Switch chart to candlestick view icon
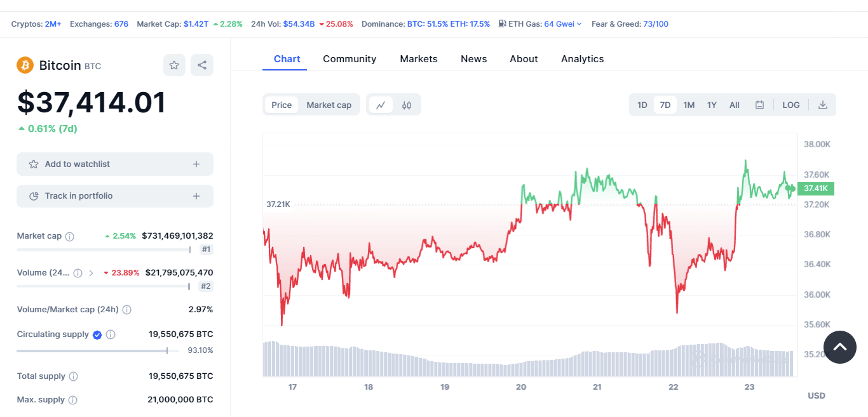Screen dimensions: 868x417 tap(407, 105)
